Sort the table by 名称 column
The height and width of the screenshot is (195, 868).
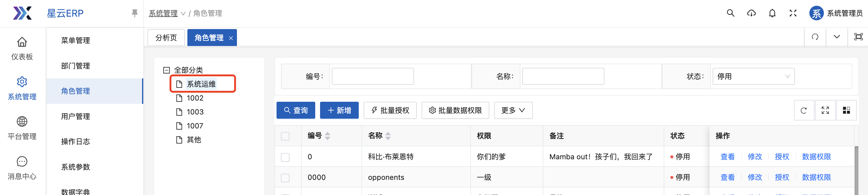(388, 136)
